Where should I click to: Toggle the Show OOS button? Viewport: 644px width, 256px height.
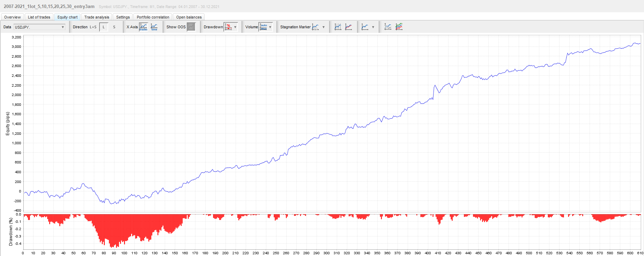(191, 27)
